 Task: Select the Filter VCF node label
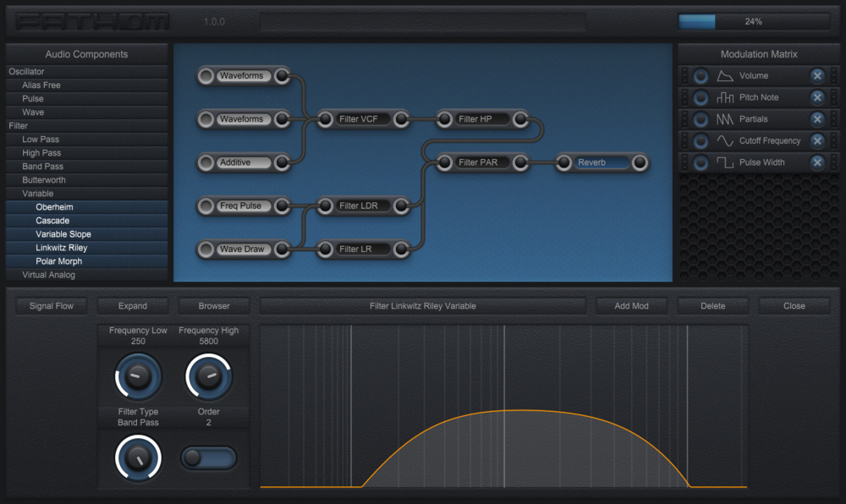363,119
